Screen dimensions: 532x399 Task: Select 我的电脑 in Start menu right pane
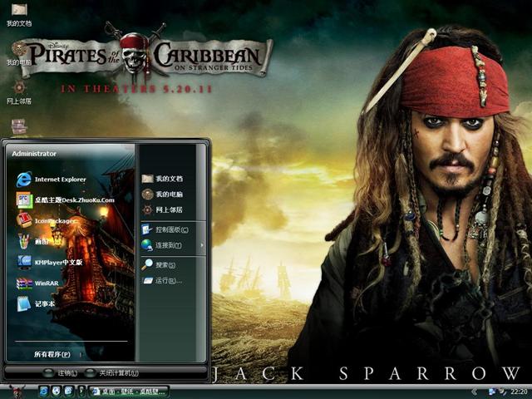pos(162,194)
